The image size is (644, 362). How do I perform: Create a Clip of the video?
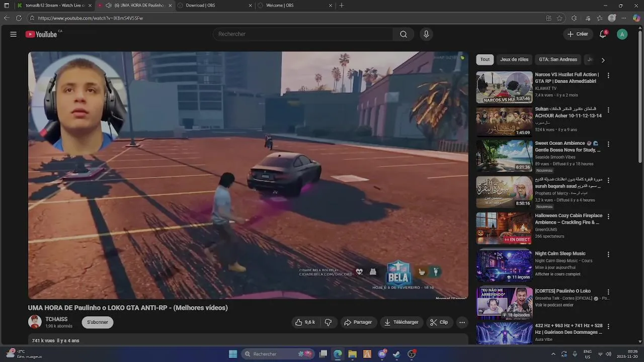point(439,322)
